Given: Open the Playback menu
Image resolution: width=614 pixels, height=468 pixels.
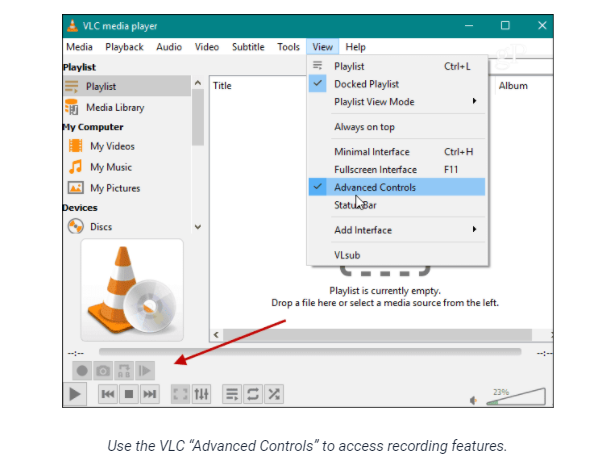Looking at the screenshot, I should click(x=124, y=47).
